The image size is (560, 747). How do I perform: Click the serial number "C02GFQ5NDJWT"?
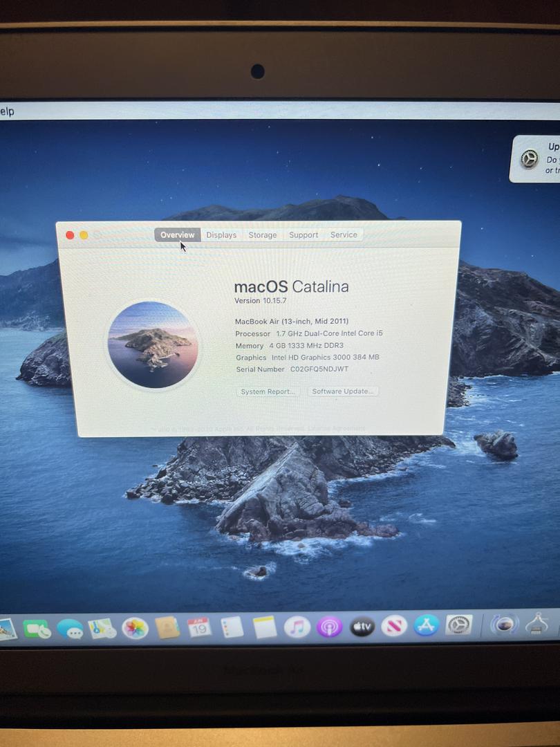click(319, 369)
